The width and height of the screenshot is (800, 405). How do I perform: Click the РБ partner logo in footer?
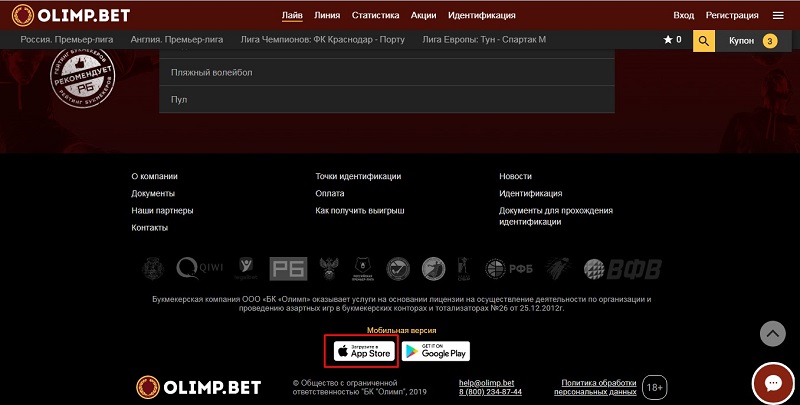288,269
